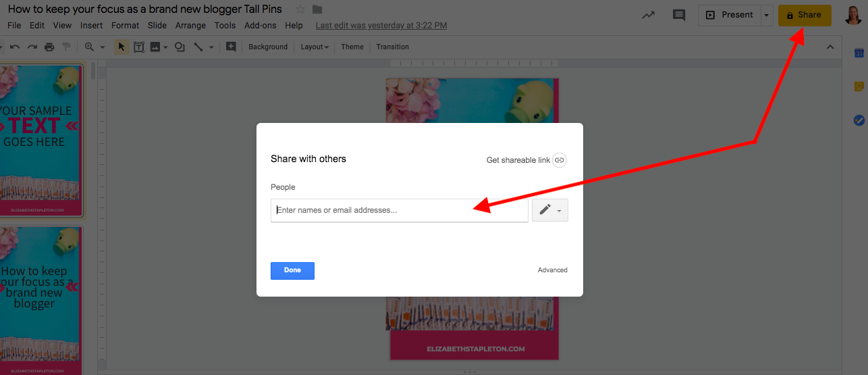Viewport: 868px width, 375px height.
Task: Open the comment history icon
Action: [x=679, y=15]
